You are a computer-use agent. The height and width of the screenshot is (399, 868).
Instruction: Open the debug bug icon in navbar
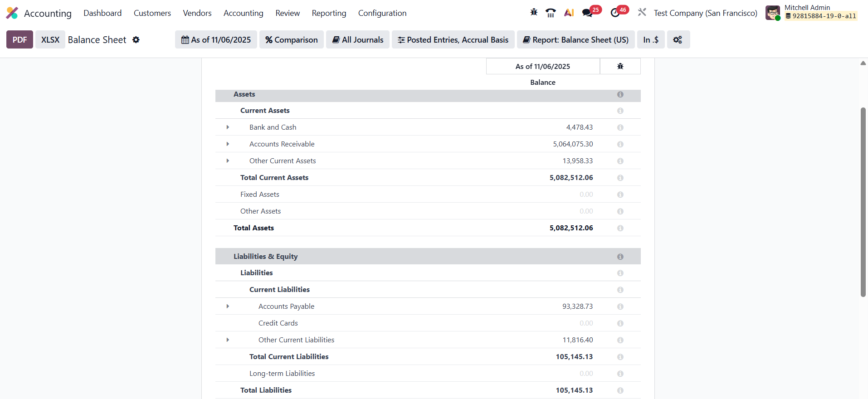[x=534, y=13]
